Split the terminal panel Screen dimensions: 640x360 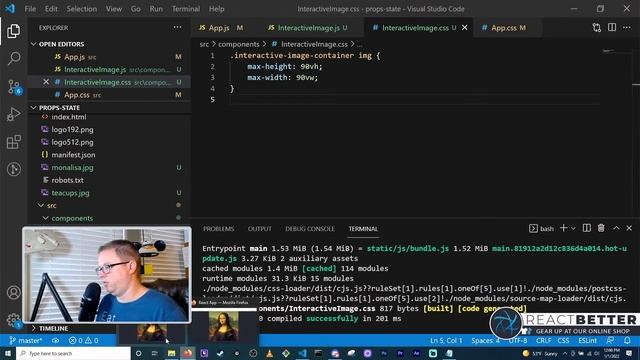pos(587,228)
